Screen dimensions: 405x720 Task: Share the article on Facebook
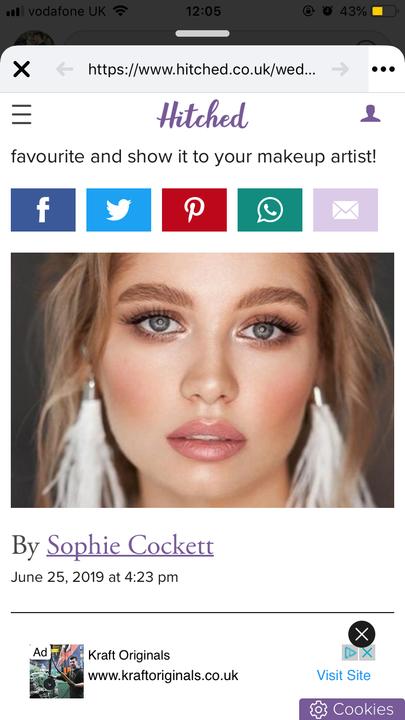[x=43, y=210]
